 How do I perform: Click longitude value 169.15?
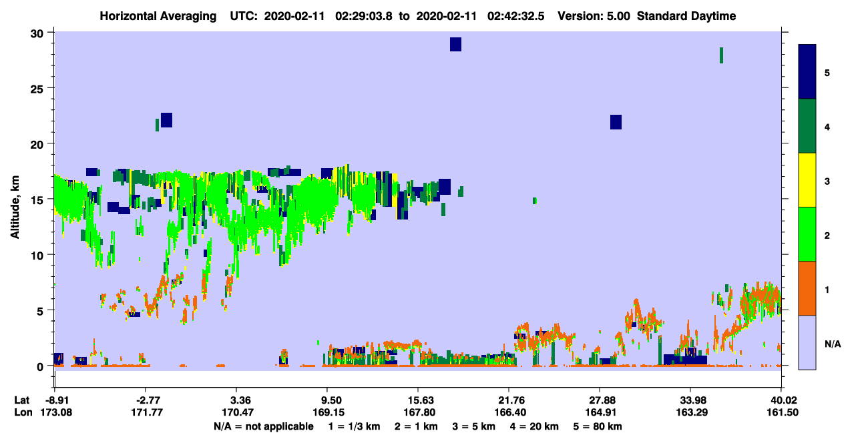coord(329,412)
